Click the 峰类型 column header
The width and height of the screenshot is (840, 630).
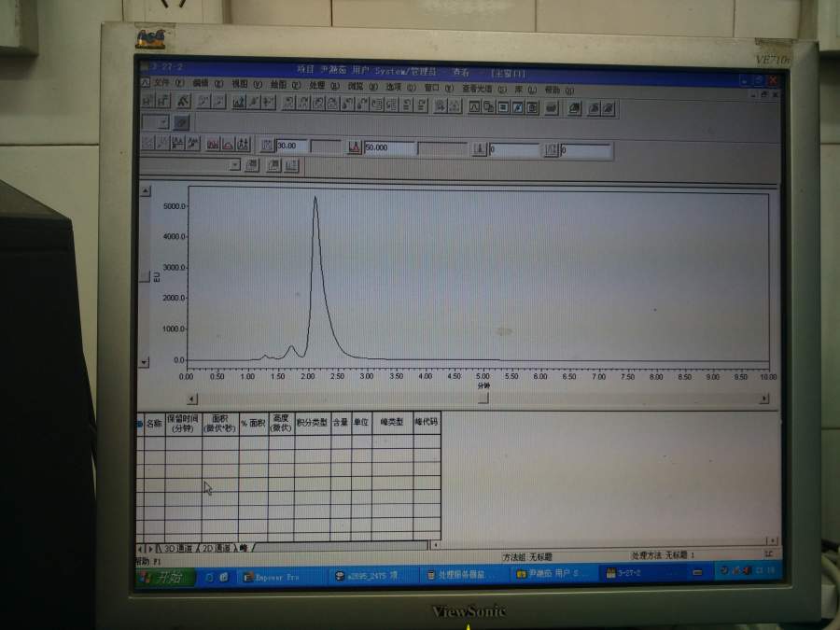coord(392,422)
